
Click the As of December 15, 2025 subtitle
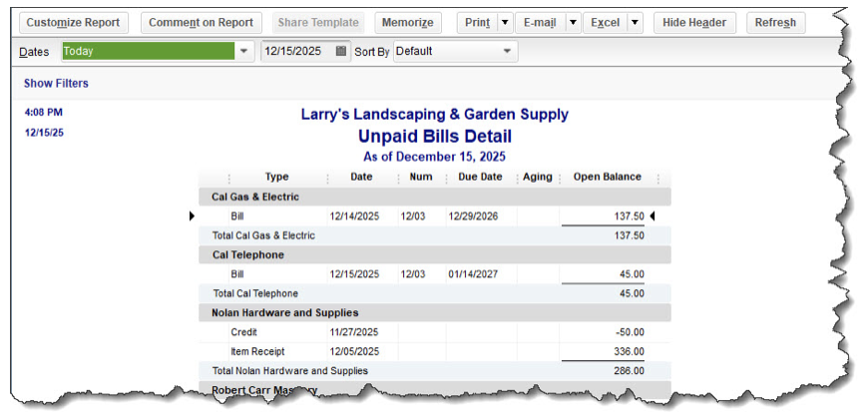click(435, 157)
